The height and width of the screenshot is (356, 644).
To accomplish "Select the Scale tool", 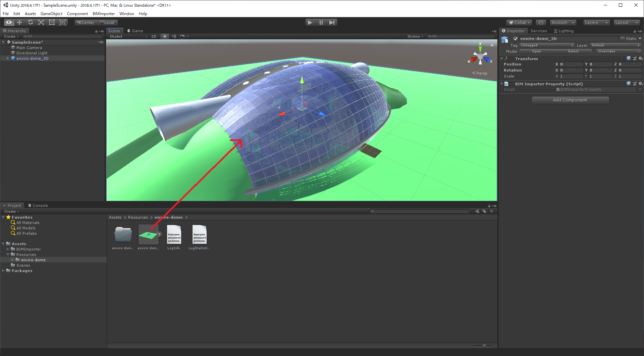I will [x=41, y=22].
